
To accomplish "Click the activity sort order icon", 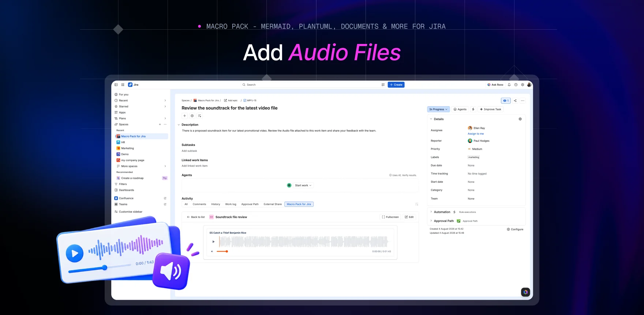I will pos(416,204).
